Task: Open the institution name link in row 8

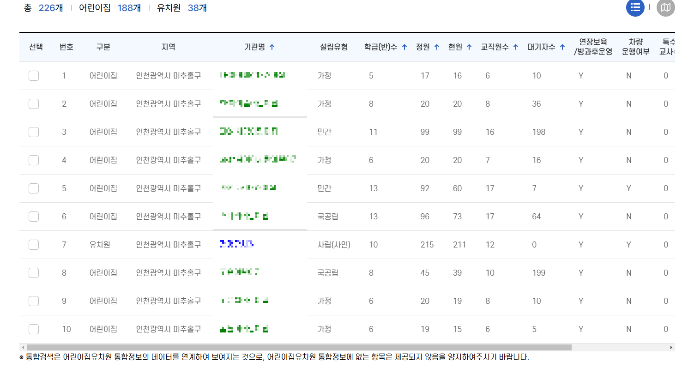Action: pyautogui.click(x=240, y=272)
